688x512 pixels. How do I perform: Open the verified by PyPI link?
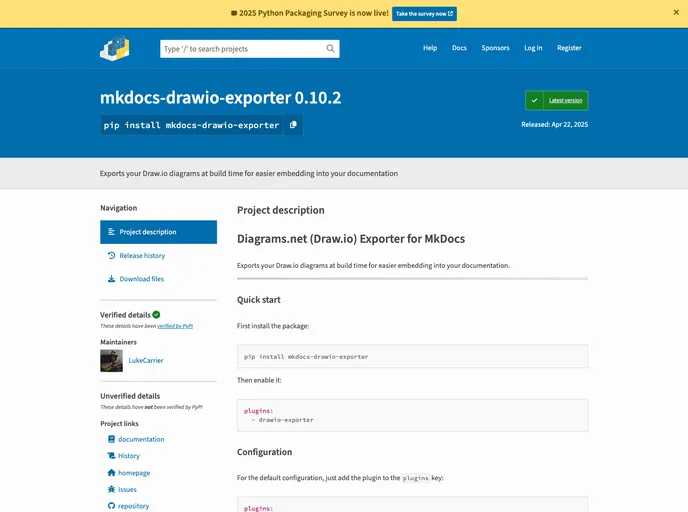(x=175, y=326)
